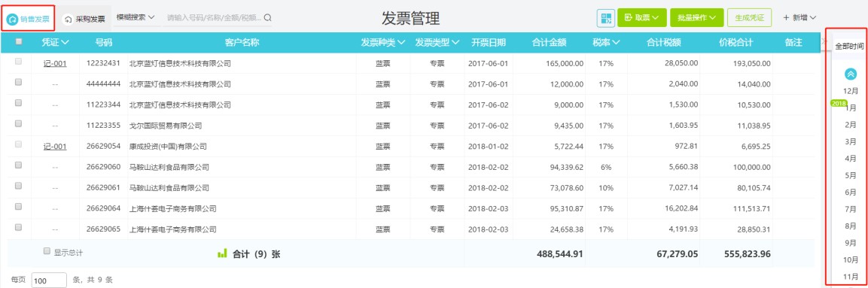Open voucher link 记-001 for invoice 12232431
The width and height of the screenshot is (868, 288).
55,64
